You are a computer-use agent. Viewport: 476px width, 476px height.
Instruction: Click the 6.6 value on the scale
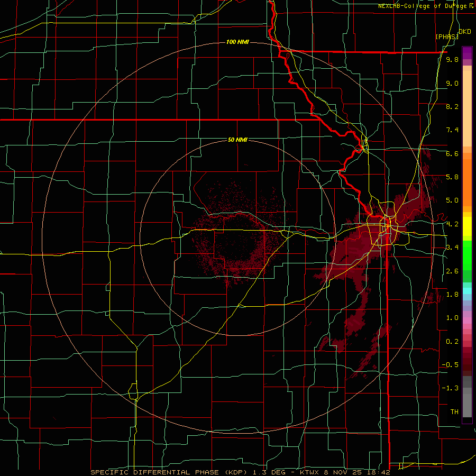[452, 153]
